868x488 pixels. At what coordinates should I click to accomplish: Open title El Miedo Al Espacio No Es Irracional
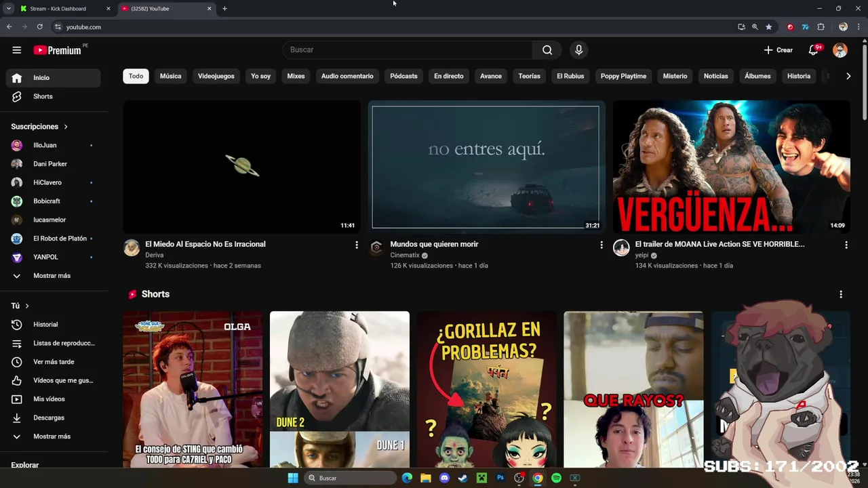click(x=205, y=244)
